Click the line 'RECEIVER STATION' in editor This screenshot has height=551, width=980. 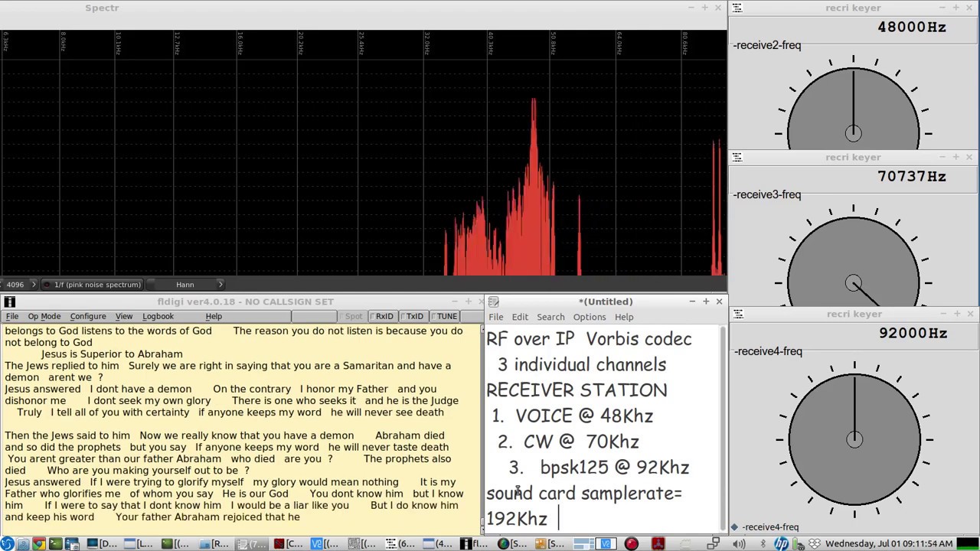pos(577,390)
